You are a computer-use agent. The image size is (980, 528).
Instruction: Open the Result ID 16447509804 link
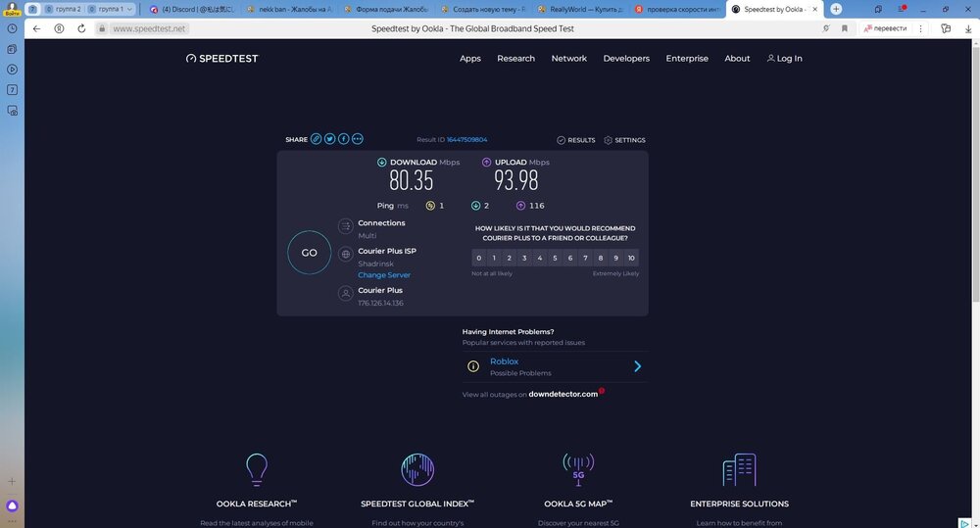pos(466,140)
